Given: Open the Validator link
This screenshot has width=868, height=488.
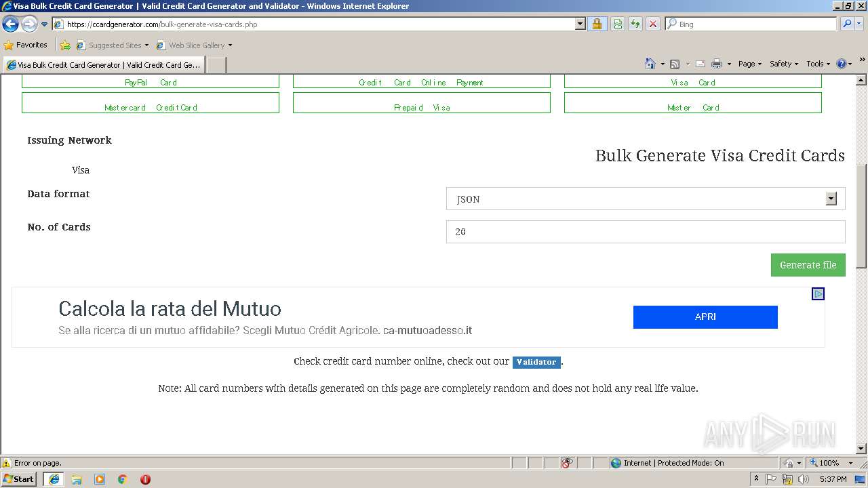Looking at the screenshot, I should pos(536,362).
